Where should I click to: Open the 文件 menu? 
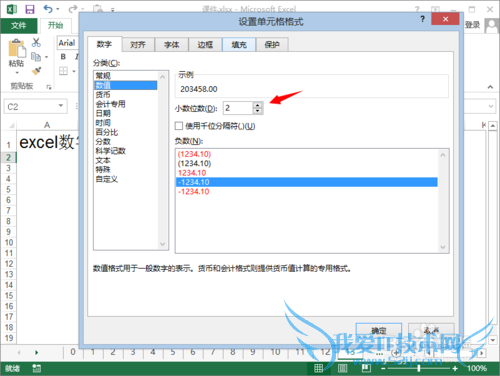click(19, 25)
